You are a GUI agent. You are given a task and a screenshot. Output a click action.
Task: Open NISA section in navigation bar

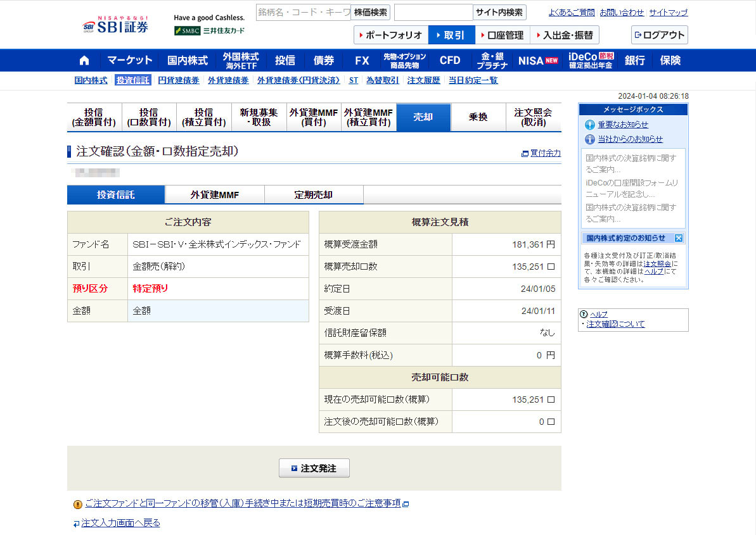point(538,61)
